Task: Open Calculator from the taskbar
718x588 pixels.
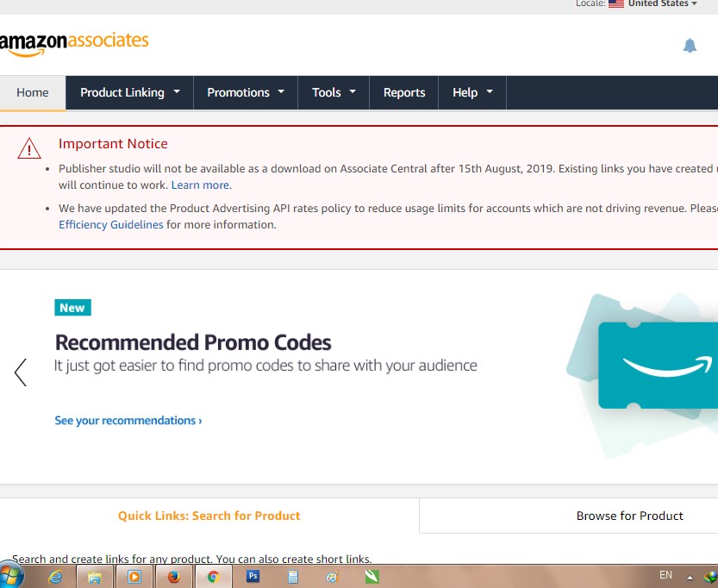Action: (292, 577)
